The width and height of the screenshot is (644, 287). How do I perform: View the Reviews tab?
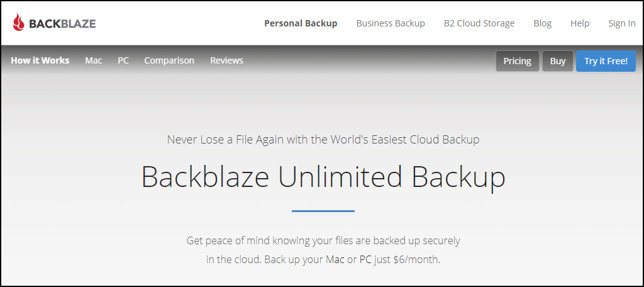226,60
